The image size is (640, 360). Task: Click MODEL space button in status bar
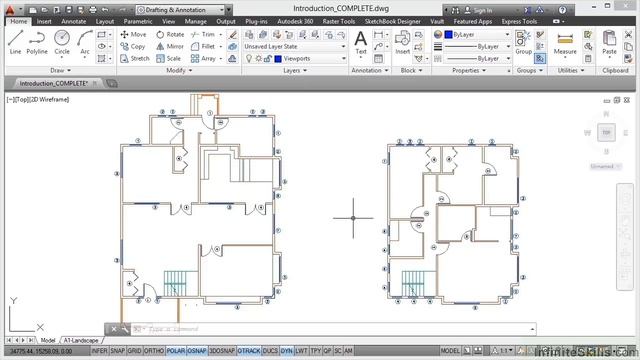coord(450,351)
